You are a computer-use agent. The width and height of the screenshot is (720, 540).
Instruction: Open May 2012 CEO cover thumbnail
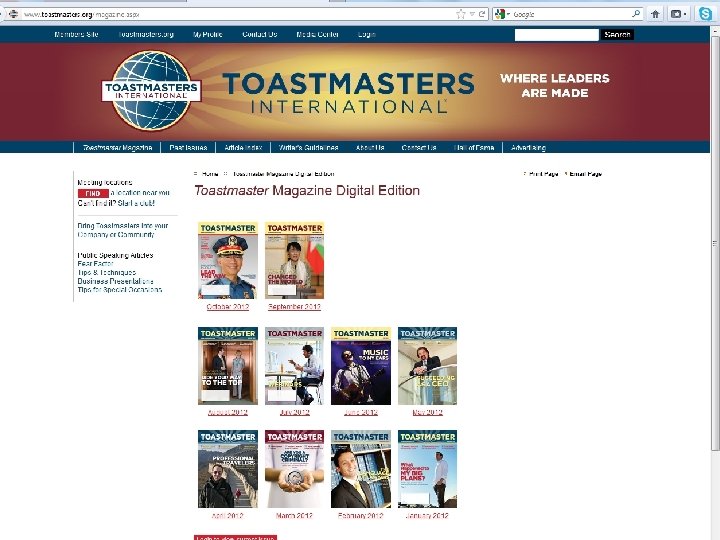(x=428, y=366)
